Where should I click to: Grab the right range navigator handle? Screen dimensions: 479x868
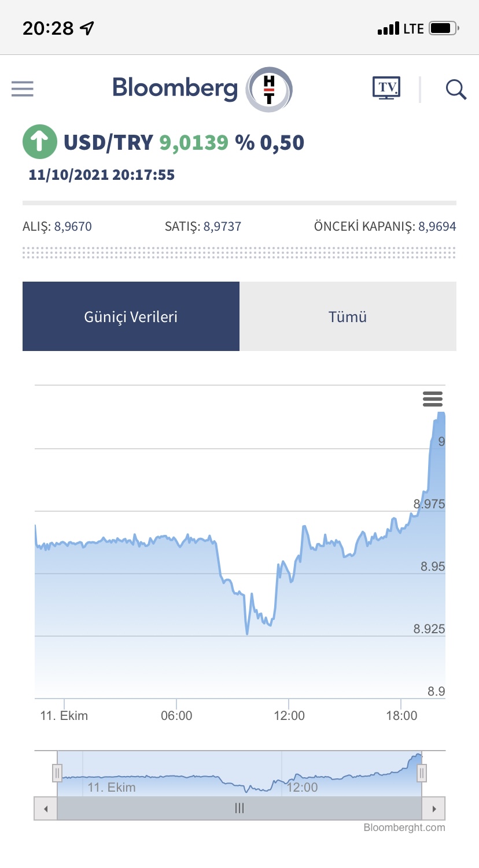click(422, 773)
